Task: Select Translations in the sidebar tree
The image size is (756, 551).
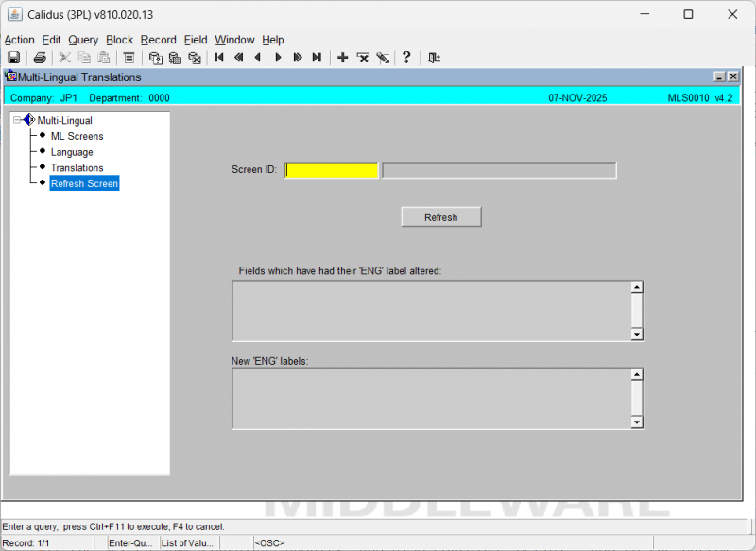Action: pos(77,167)
